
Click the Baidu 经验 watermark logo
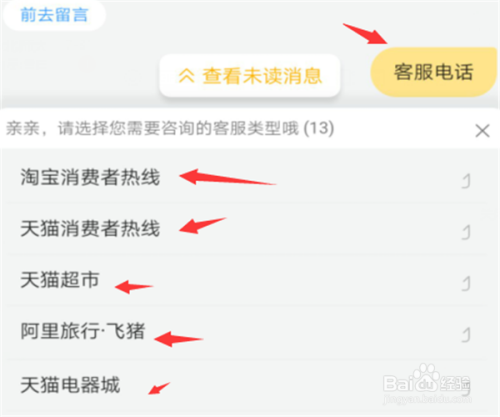pyautogui.click(x=427, y=382)
